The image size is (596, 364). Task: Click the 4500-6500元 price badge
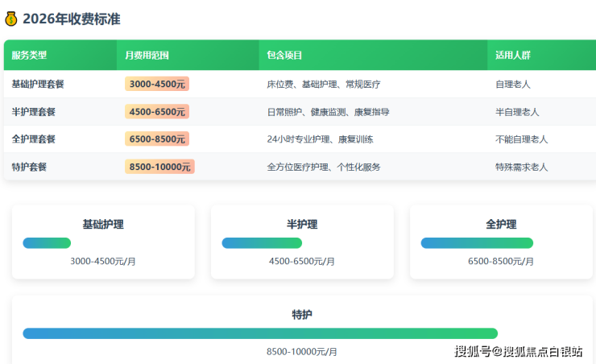point(157,112)
